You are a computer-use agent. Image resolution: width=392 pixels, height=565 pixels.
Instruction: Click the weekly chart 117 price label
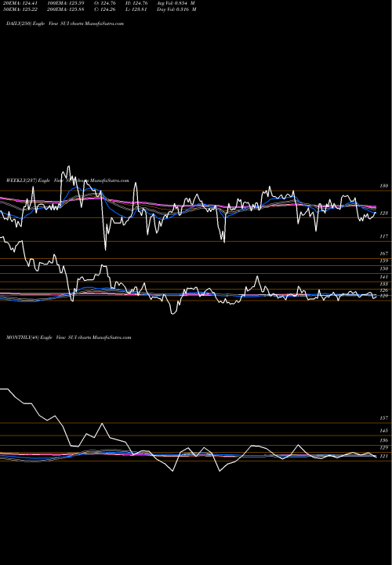coord(384,236)
